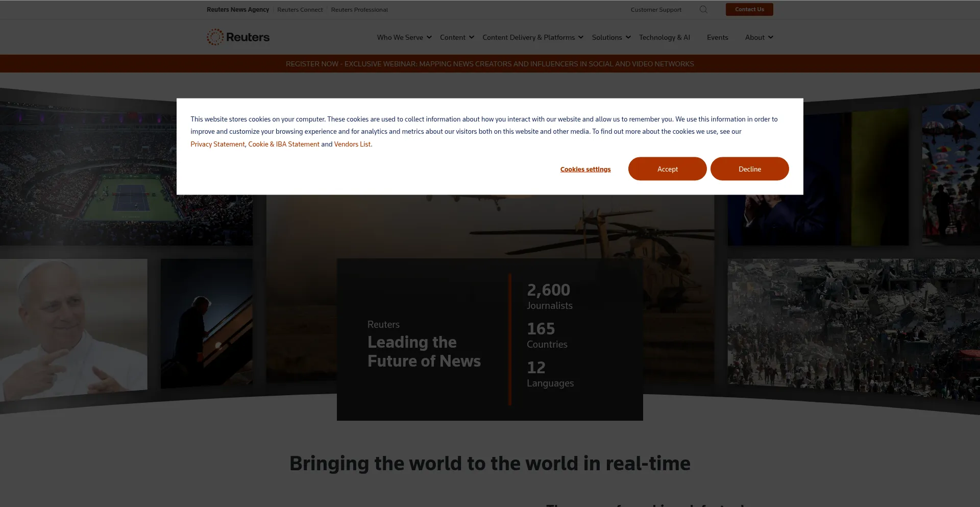980x507 pixels.
Task: Open the Technology & AI menu item
Action: (x=665, y=37)
